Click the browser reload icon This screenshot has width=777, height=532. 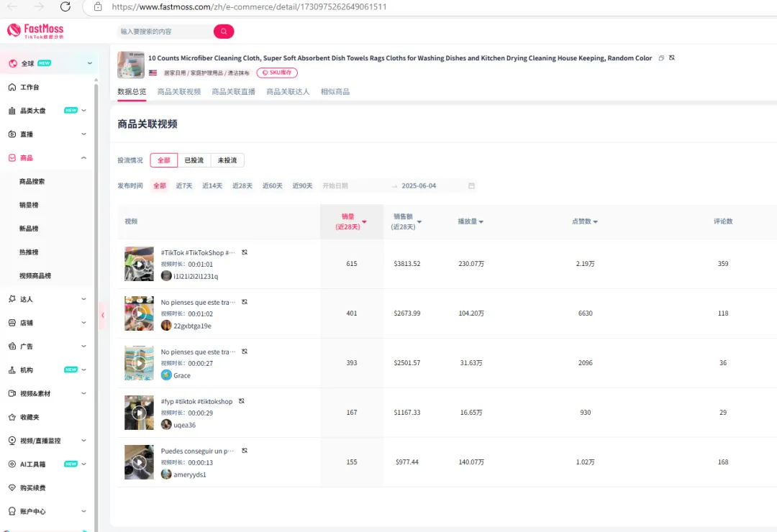click(x=65, y=6)
